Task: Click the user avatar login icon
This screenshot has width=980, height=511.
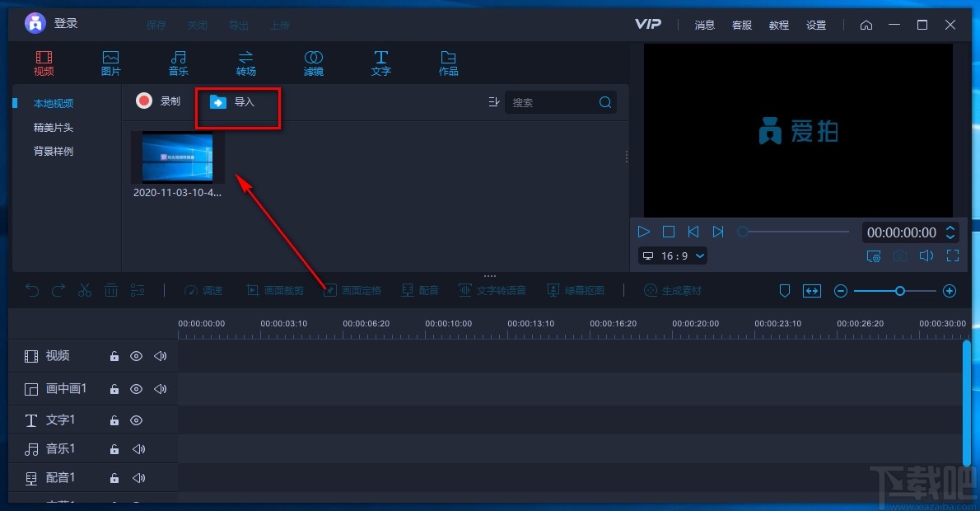Action: (35, 23)
